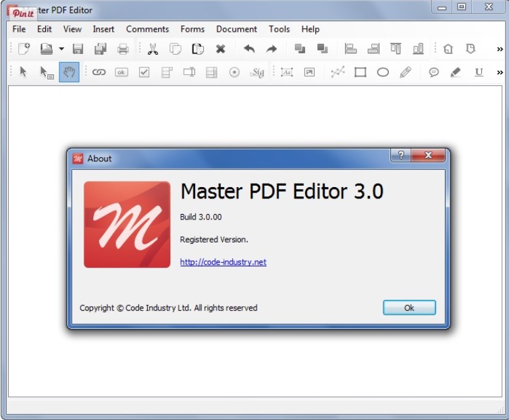Screen dimensions: 509x420
Task: Maximize the Master PDF Editor window
Action: (461, 7)
